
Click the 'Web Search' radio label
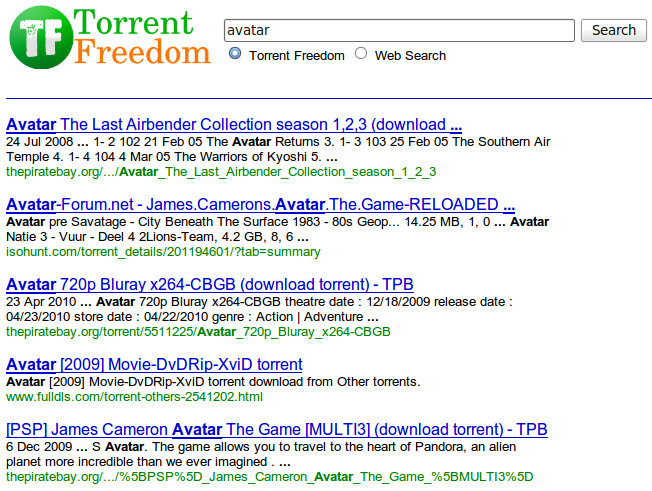tap(410, 56)
